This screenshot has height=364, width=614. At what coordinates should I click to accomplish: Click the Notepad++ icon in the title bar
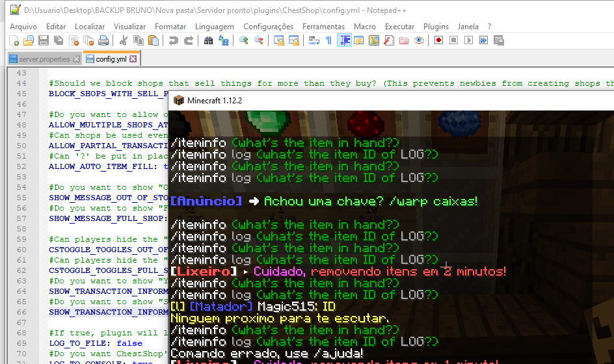tap(15, 10)
